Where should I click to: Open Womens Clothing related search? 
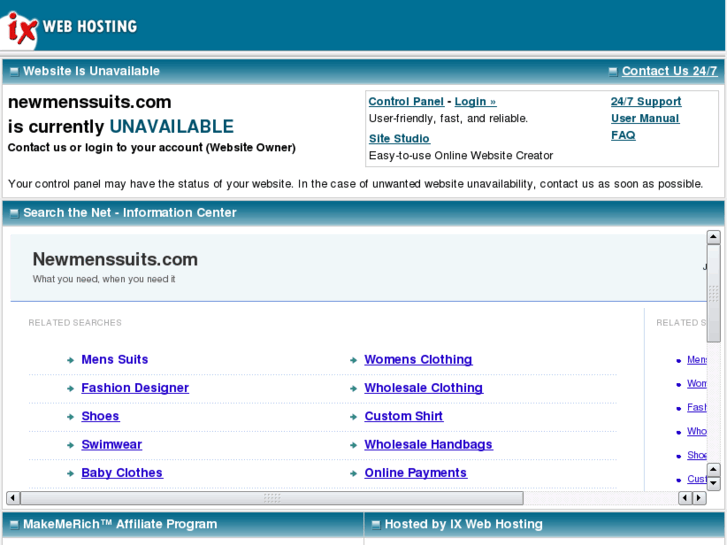click(418, 359)
